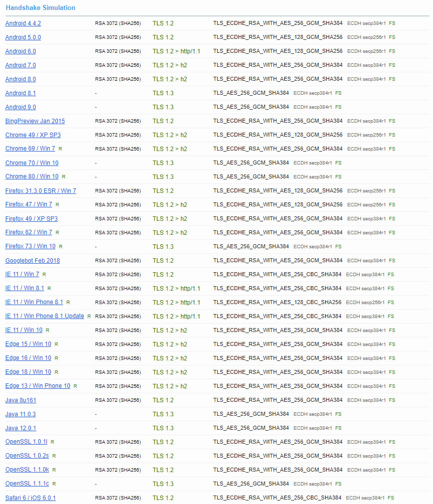
Task: Click the R marker beside Edge 15 / Win 10
Action: [56, 344]
